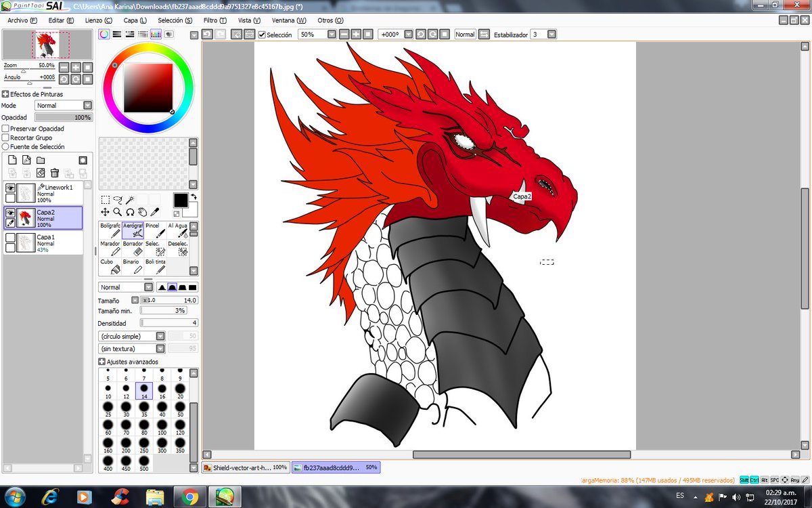
Task: Choose the lasso selection tool
Action: click(118, 200)
